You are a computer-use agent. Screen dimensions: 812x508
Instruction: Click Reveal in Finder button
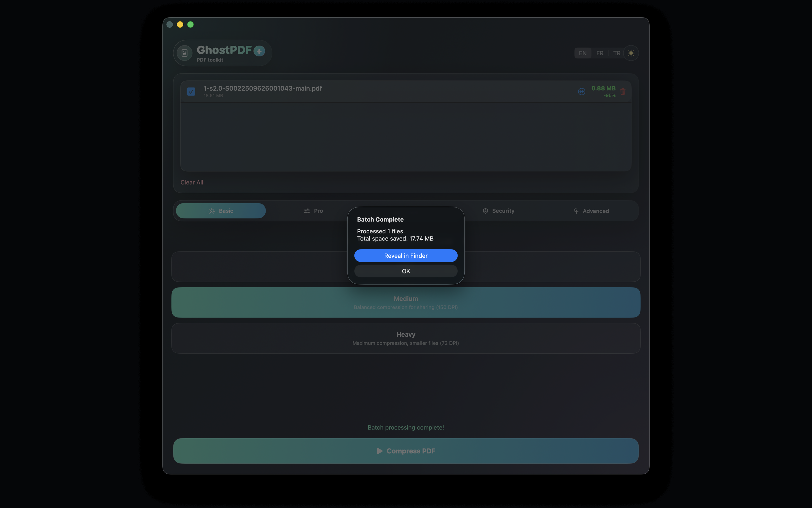coord(406,256)
